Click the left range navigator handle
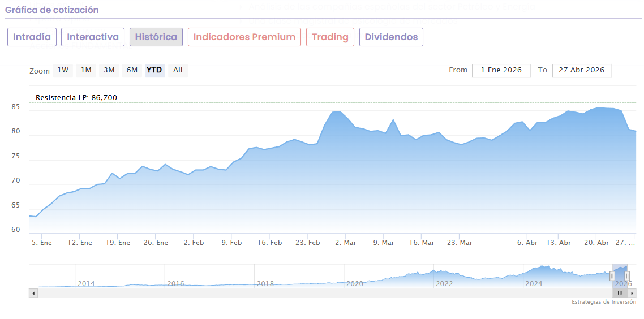The height and width of the screenshot is (319, 644). 612,276
